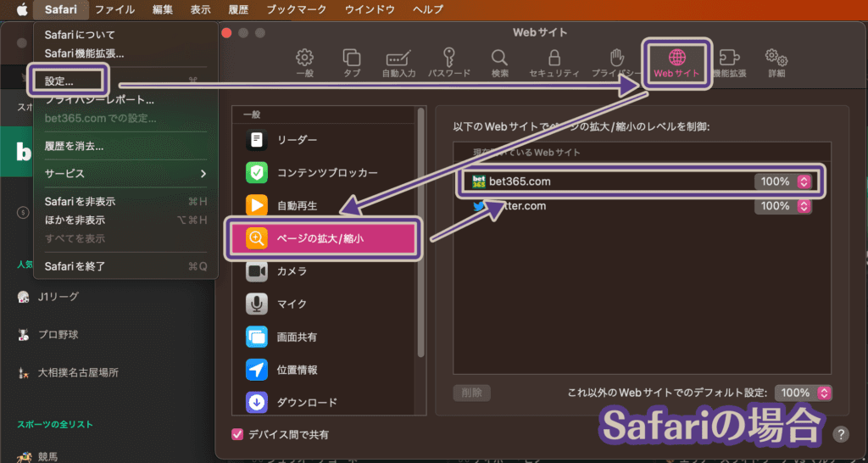Open the セキュリティ lock tab

(554, 63)
